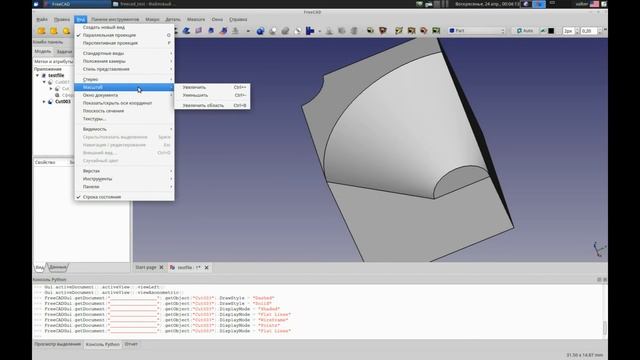Open the Макро menu

[152, 19]
